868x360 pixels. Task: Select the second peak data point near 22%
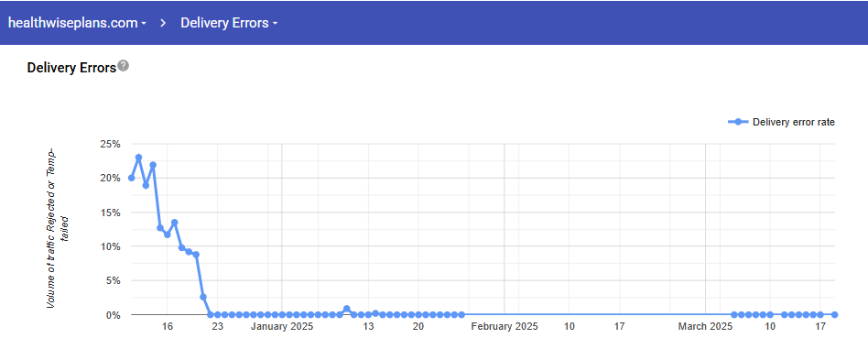point(153,165)
